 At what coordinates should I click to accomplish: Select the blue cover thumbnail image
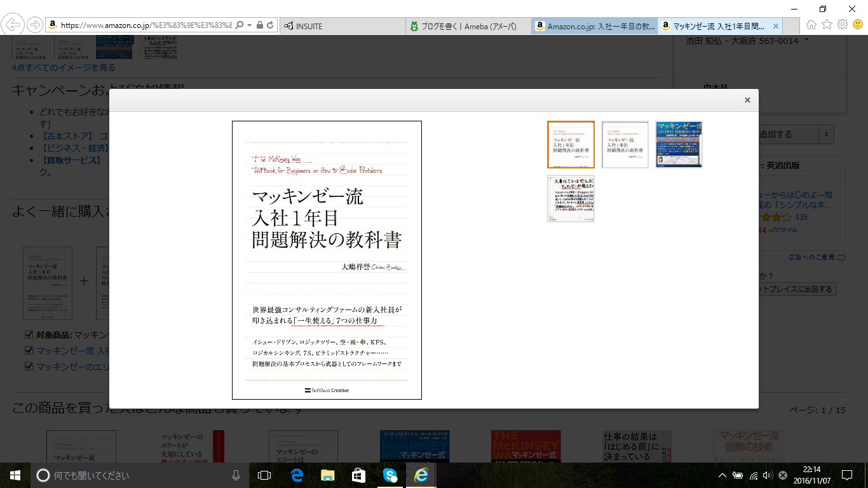coord(679,144)
